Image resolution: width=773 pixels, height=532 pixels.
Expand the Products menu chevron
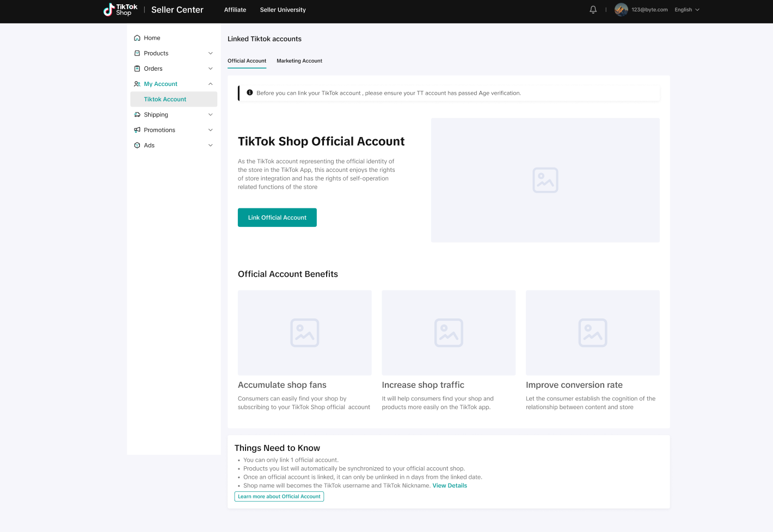click(211, 53)
